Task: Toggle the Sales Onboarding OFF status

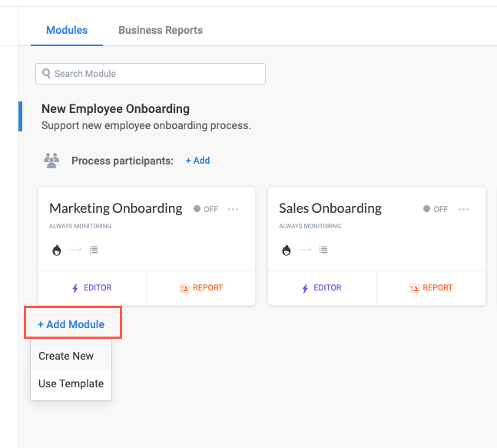Action: pyautogui.click(x=436, y=209)
